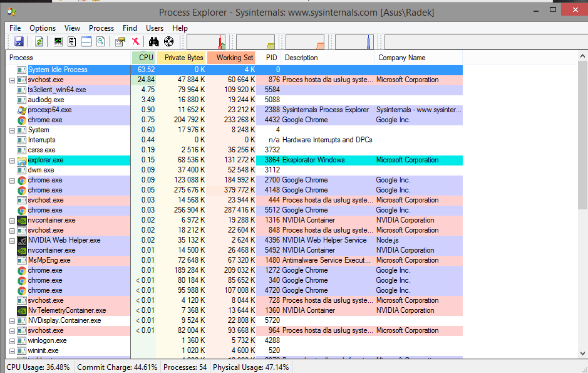Click the red X Kill Process icon
Viewport: 588px width, 373px height.
(x=135, y=41)
